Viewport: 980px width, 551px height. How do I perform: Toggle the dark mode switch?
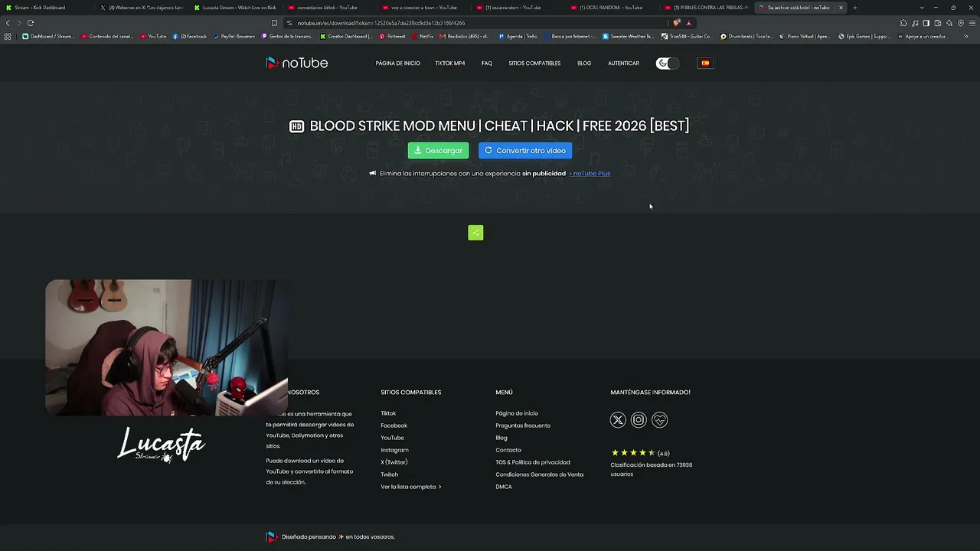[667, 63]
